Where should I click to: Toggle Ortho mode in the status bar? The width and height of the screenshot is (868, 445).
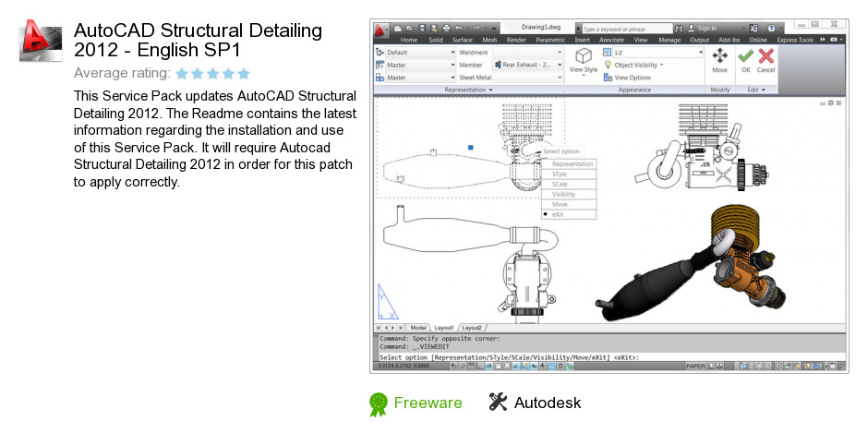pyautogui.click(x=479, y=366)
